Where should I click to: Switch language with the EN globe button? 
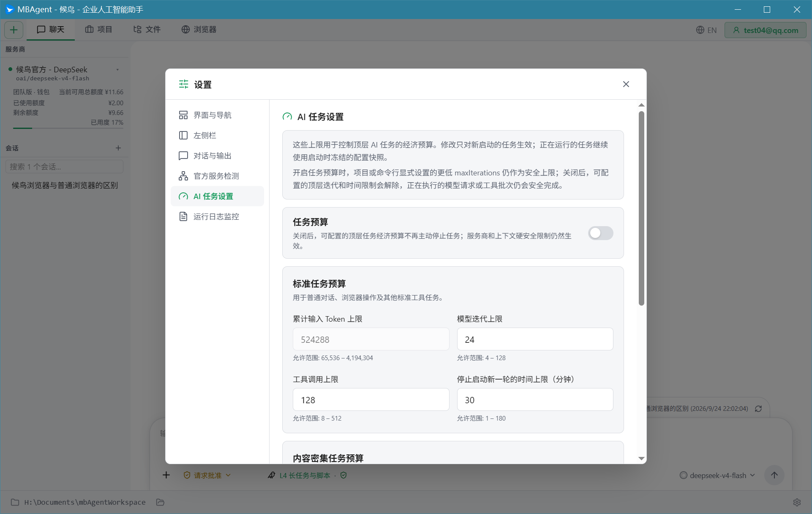706,30
